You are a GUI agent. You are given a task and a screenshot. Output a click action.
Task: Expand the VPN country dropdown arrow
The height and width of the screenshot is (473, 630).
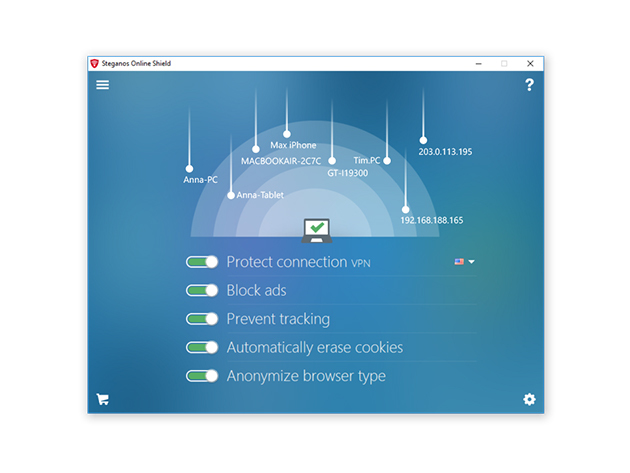click(x=472, y=262)
